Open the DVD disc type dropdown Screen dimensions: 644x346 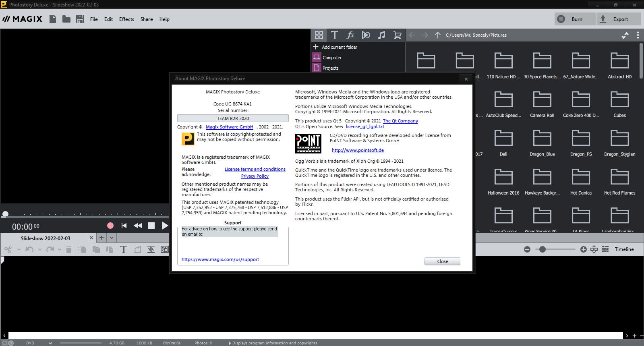[50, 343]
